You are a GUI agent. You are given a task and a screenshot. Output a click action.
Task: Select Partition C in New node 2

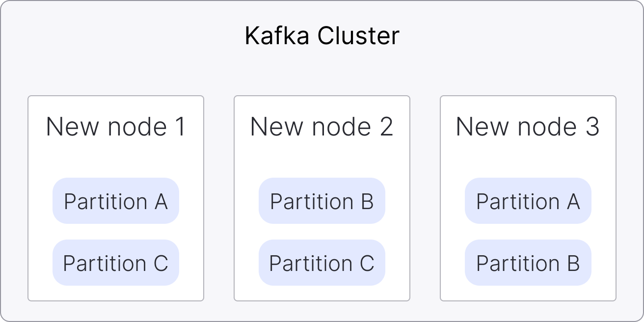tap(322, 263)
